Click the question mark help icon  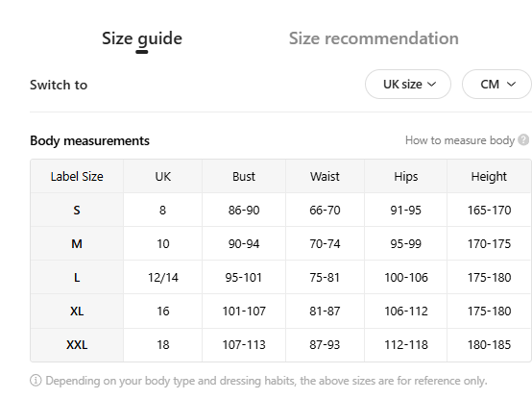click(x=523, y=140)
